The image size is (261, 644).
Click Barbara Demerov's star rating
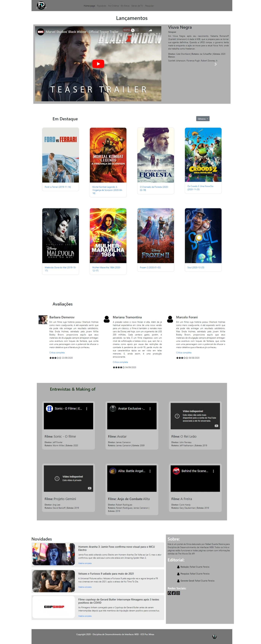tap(55, 358)
